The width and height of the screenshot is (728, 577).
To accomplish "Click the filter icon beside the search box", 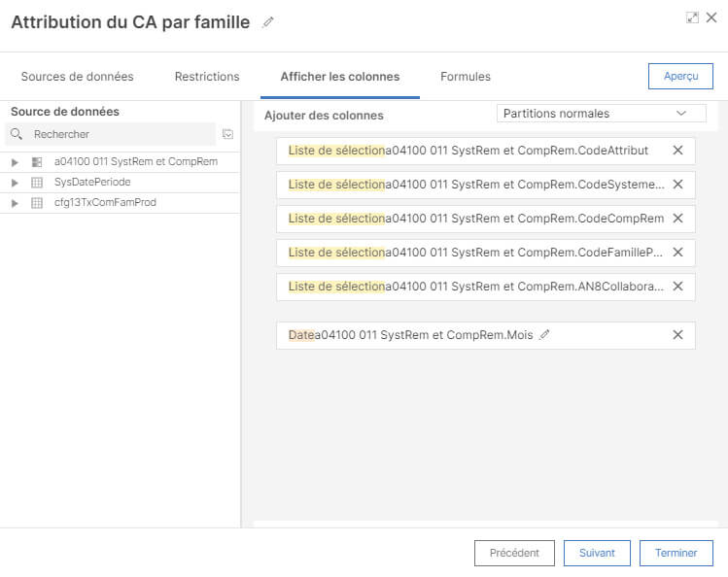I will click(x=227, y=134).
